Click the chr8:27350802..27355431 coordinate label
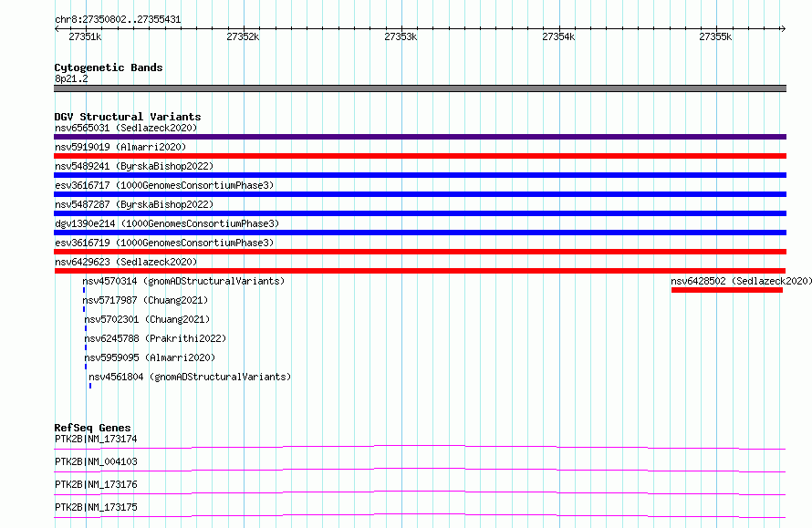This screenshot has height=528, width=812. click(118, 20)
